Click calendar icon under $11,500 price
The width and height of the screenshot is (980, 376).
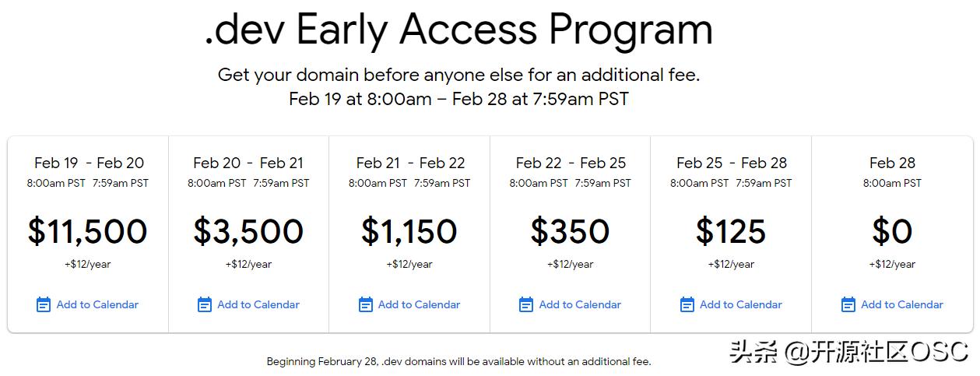[44, 304]
